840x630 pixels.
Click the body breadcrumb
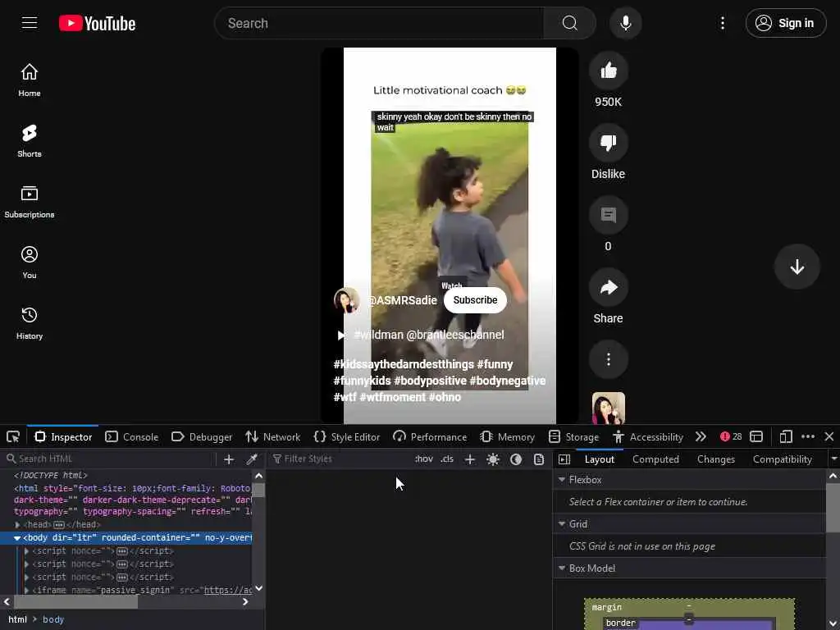(x=53, y=619)
